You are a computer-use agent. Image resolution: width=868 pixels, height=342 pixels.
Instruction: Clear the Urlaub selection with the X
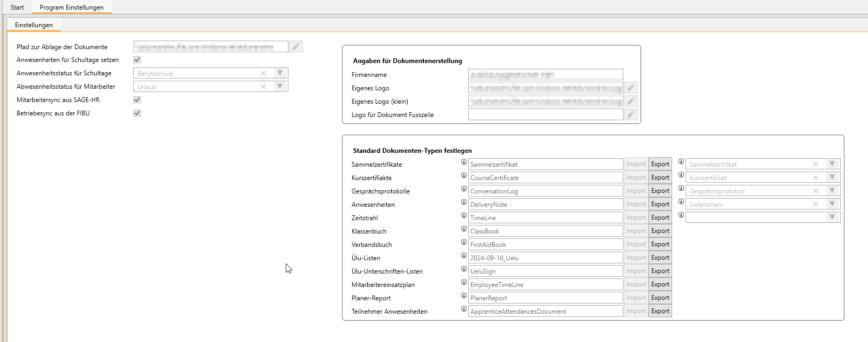click(x=263, y=87)
